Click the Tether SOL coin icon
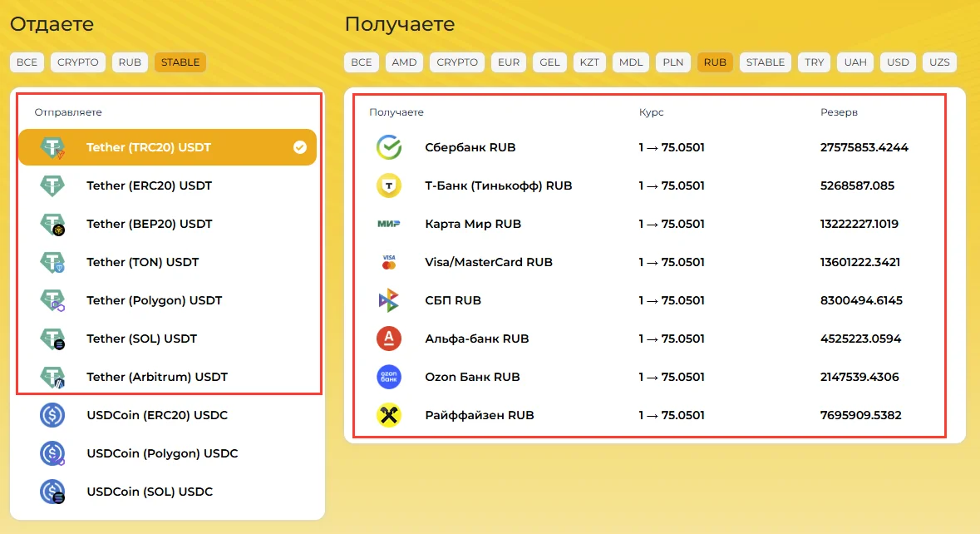Viewport: 980px width, 534px height. tap(52, 339)
